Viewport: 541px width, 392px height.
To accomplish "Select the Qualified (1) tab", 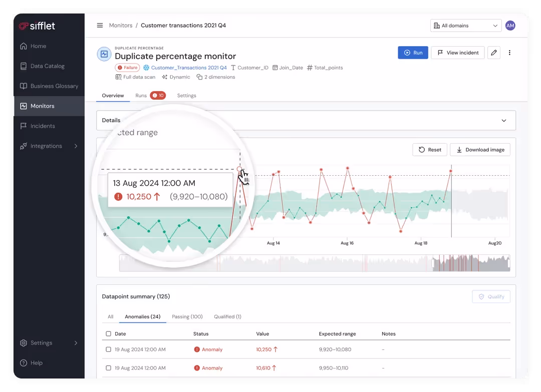I will 227,316.
